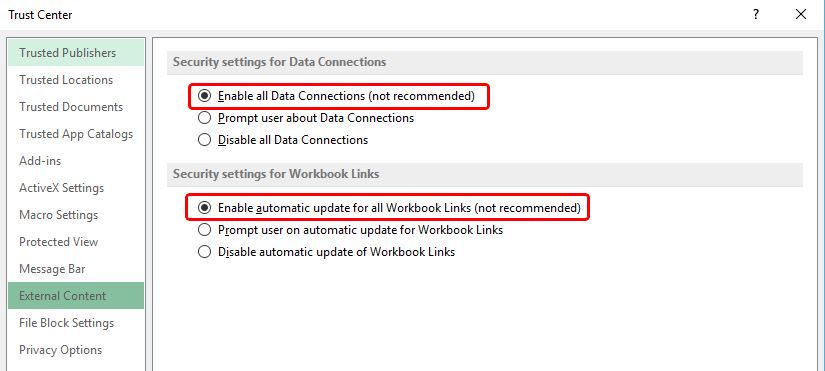Close the Trust Center dialog
The image size is (825, 371).
[801, 14]
